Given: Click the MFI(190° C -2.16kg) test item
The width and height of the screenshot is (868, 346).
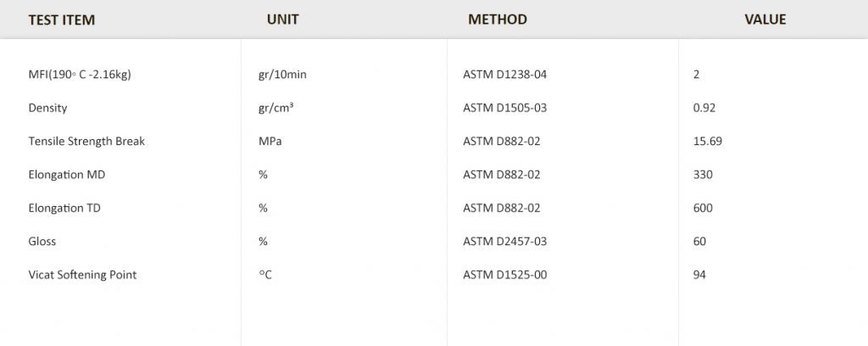Looking at the screenshot, I should pos(80,75).
